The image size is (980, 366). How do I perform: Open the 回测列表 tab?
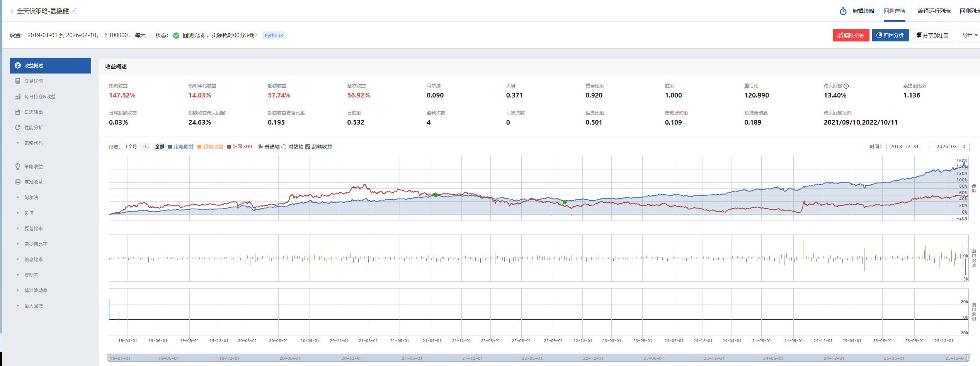tap(970, 11)
